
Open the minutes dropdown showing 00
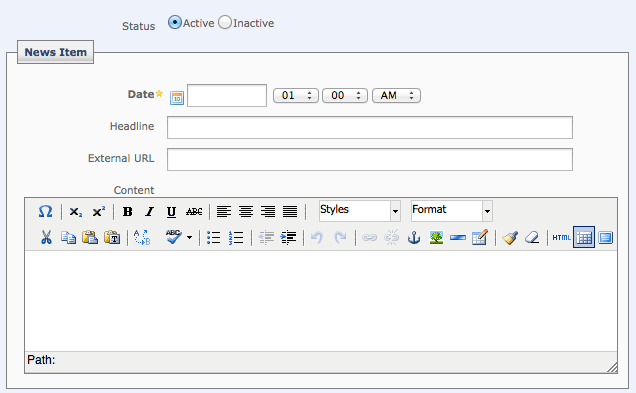point(345,95)
